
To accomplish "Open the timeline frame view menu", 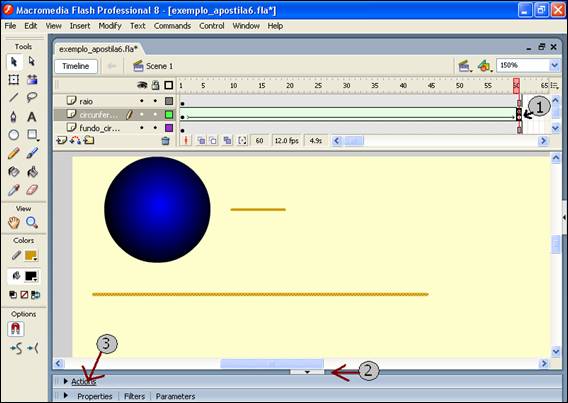I will [x=555, y=85].
